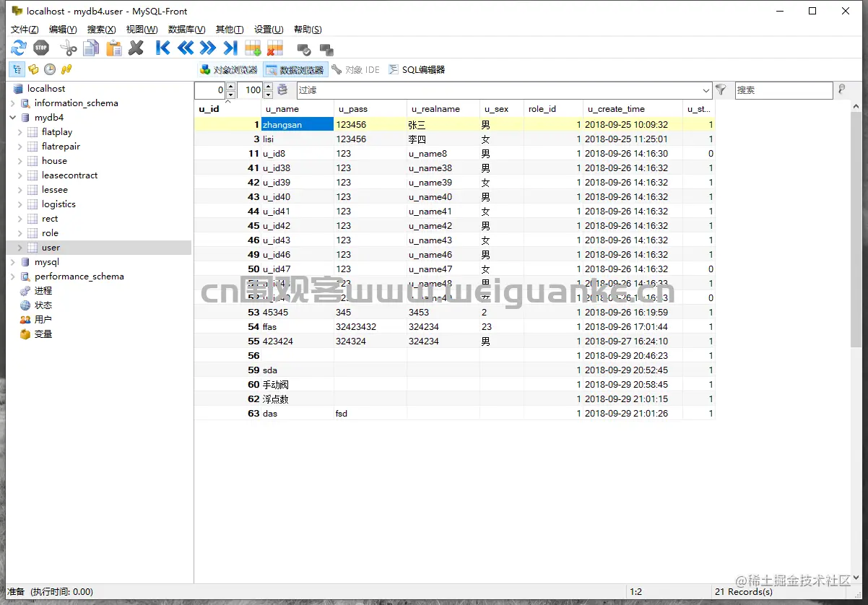
Task: Click the search key icon beside 搜索
Action: pos(841,90)
